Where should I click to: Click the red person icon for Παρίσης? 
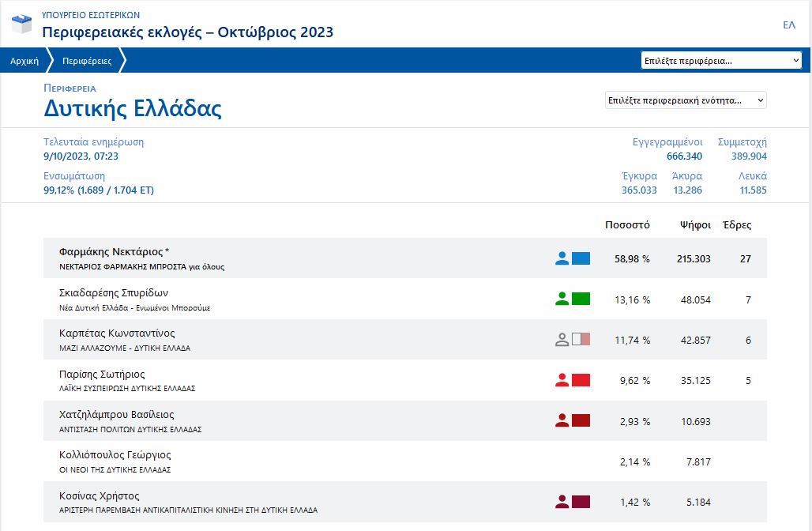[x=562, y=380]
